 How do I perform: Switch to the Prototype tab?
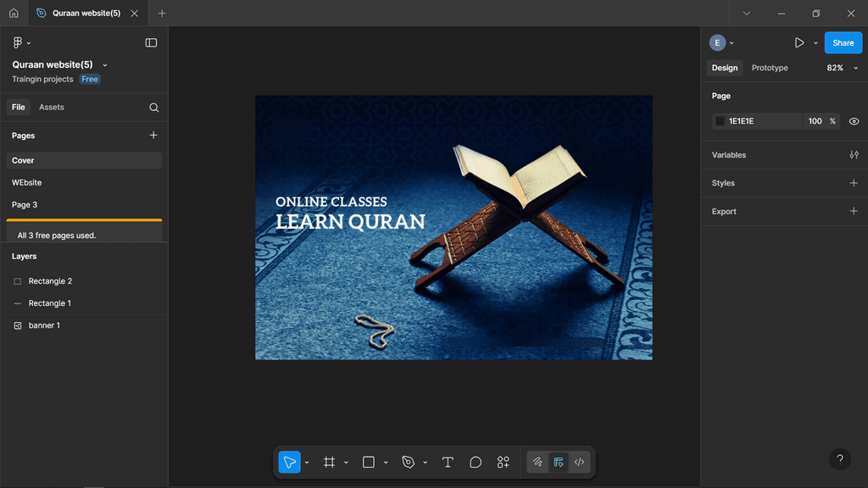pos(770,68)
